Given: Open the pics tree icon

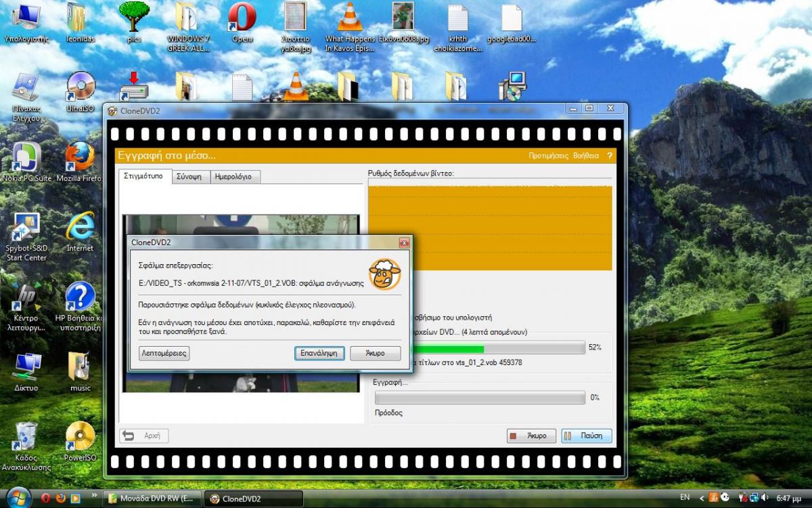Looking at the screenshot, I should point(134,22).
